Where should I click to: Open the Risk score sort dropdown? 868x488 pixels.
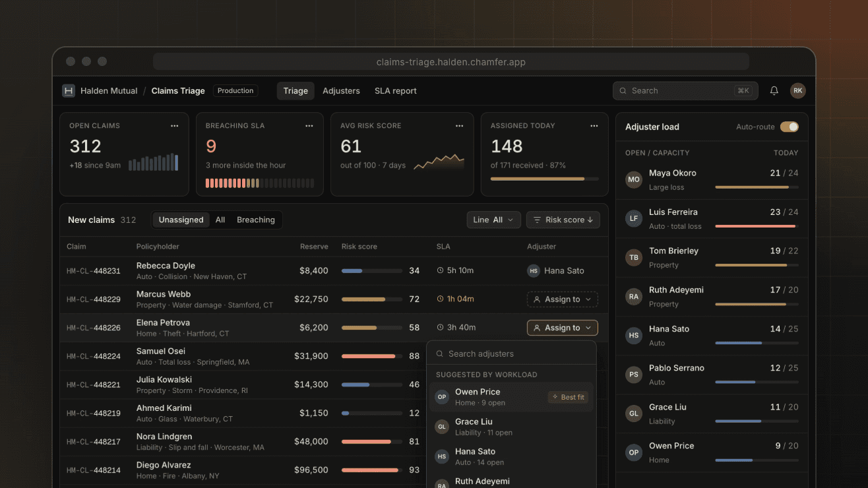563,220
